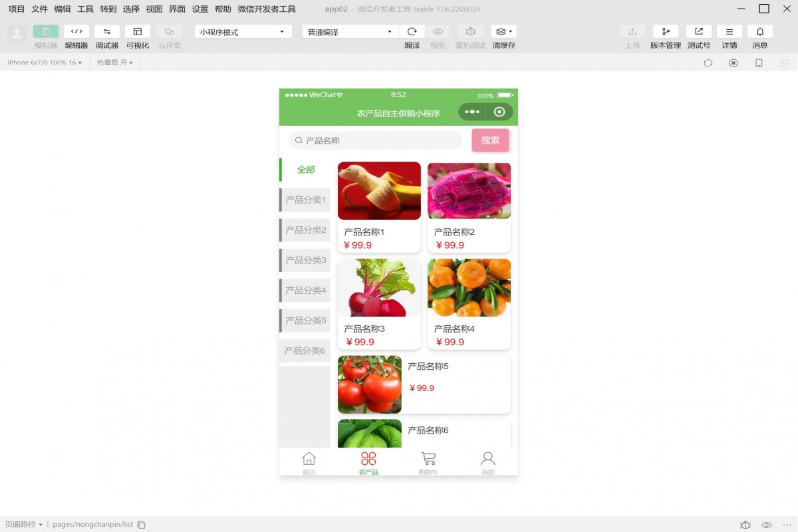Click the Compile refresh icon
Image resolution: width=798 pixels, height=532 pixels.
pyautogui.click(x=412, y=32)
